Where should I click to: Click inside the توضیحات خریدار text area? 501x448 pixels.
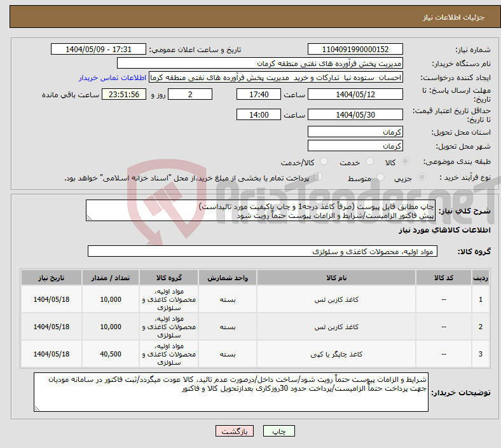(x=231, y=392)
